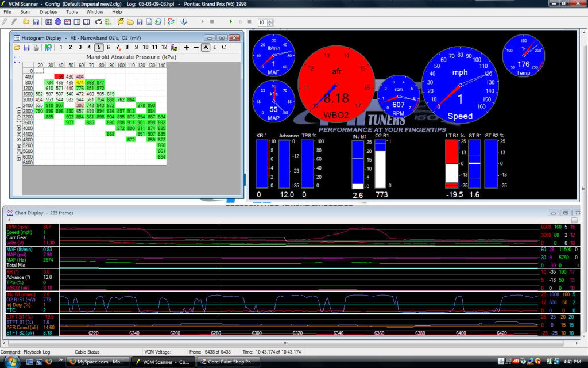
Task: Open the Windows Start menu orb
Action: pos(11,362)
